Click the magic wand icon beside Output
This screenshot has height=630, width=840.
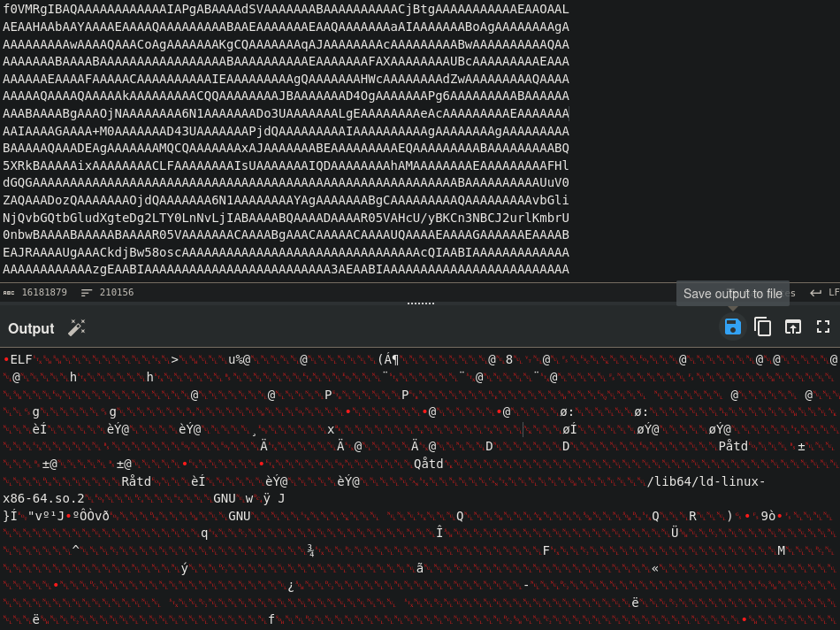pos(77,328)
